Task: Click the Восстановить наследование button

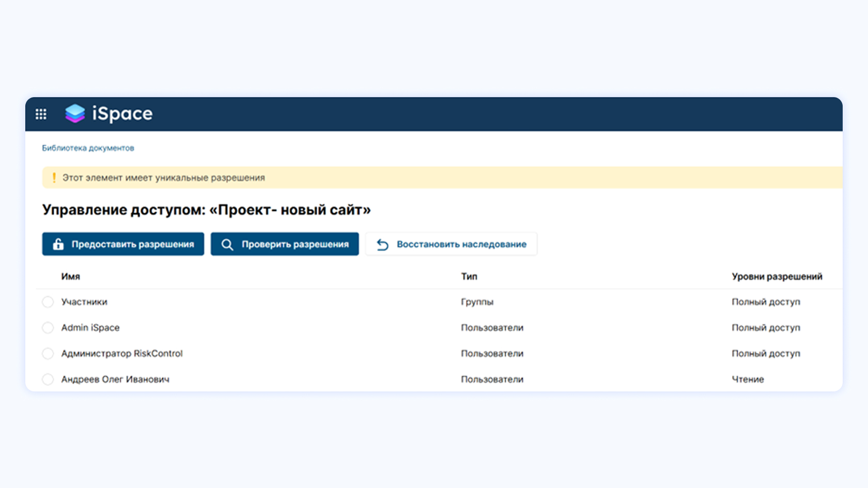Action: [451, 244]
